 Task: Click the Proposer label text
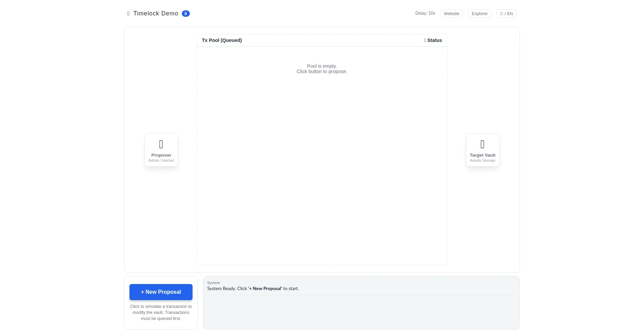coord(161,155)
